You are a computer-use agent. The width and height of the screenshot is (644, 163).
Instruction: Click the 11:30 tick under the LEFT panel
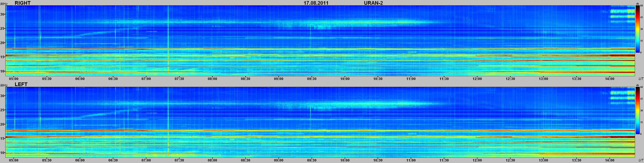pos(444,160)
